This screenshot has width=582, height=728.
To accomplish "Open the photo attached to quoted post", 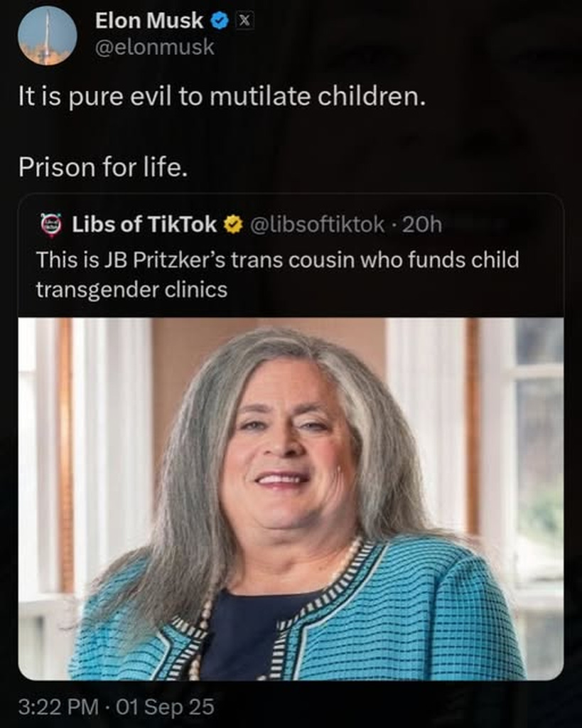I will pyautogui.click(x=291, y=499).
